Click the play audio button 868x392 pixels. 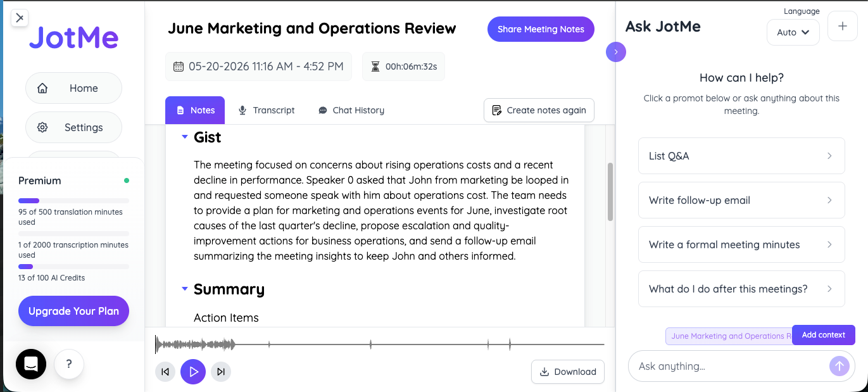(x=193, y=372)
